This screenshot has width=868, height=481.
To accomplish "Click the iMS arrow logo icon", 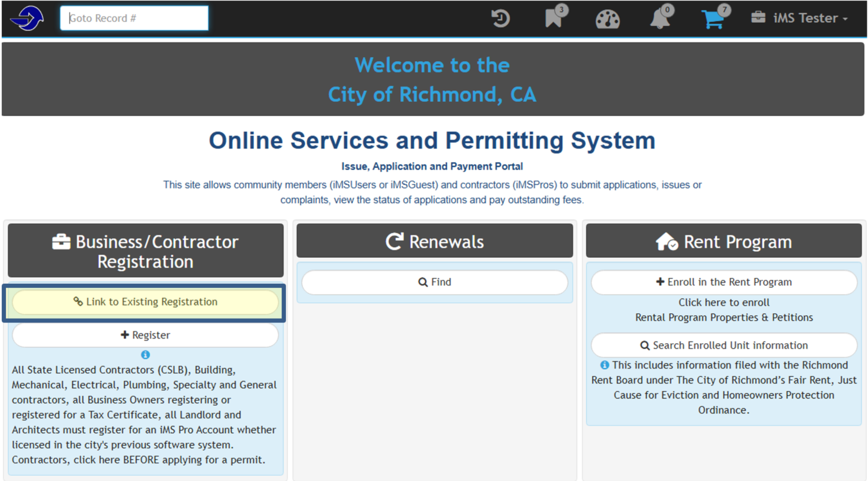I will 27,18.
